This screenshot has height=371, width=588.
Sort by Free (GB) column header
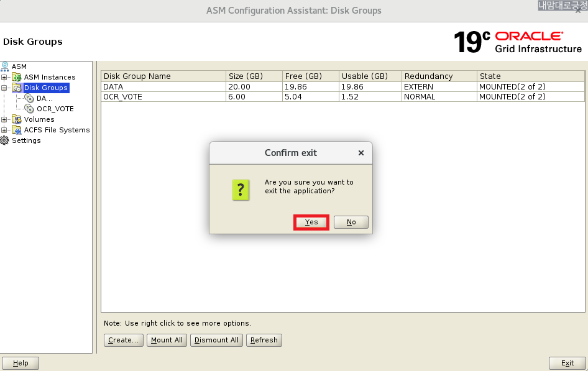click(311, 76)
